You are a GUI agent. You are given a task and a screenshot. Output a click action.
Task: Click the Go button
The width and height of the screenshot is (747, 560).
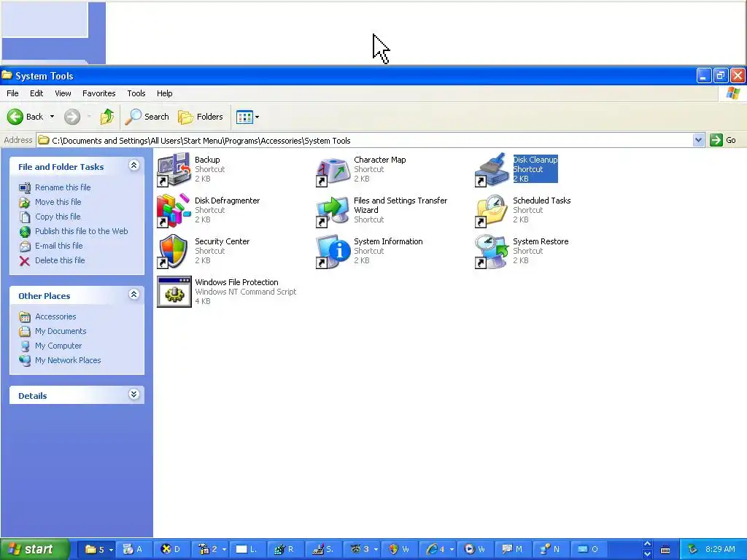coord(723,140)
